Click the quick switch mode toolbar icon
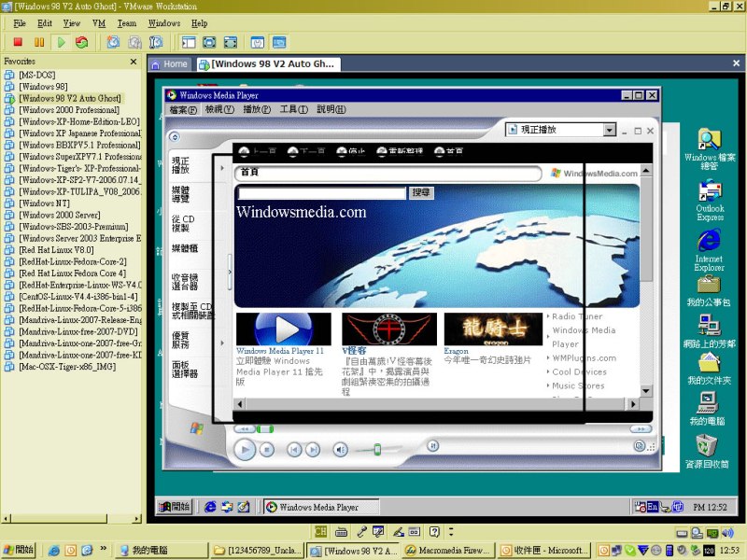747x560 pixels. point(231,42)
